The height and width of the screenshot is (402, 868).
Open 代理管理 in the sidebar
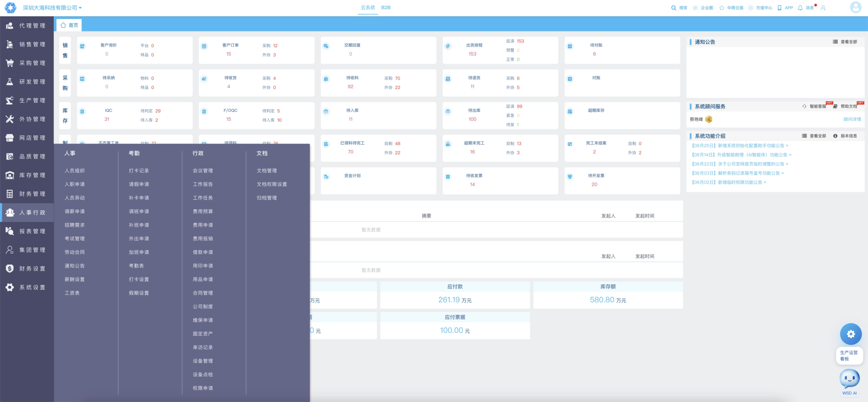27,26
